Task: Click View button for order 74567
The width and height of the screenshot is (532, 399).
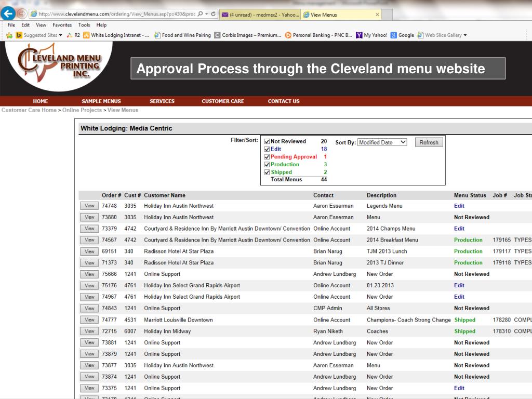Action: click(x=89, y=240)
